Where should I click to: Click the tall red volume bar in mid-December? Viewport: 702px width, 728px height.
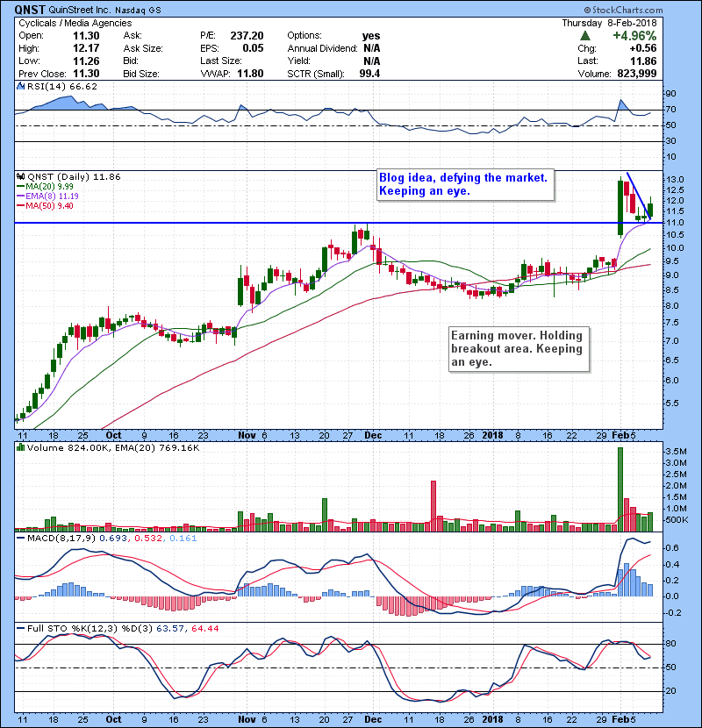click(x=433, y=506)
